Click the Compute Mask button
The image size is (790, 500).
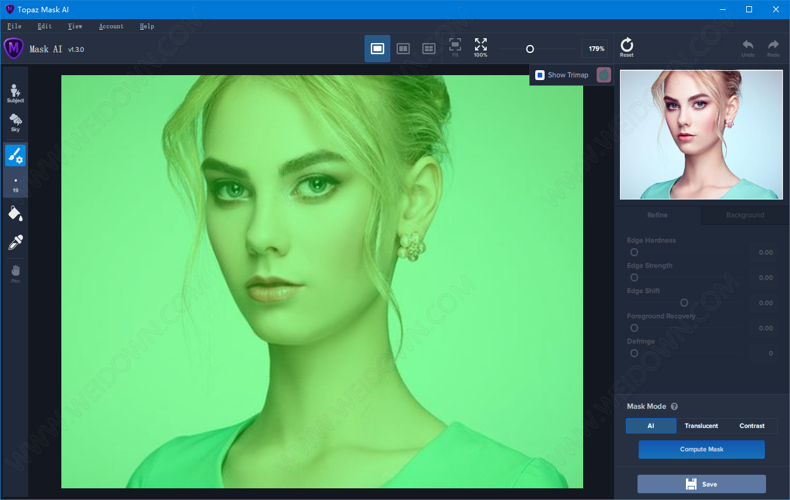(701, 450)
